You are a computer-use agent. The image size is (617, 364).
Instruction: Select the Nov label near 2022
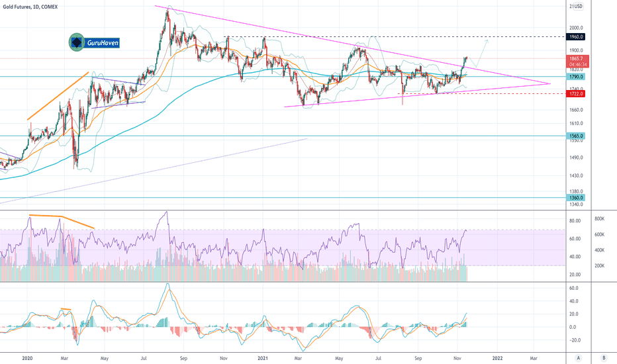click(x=457, y=358)
